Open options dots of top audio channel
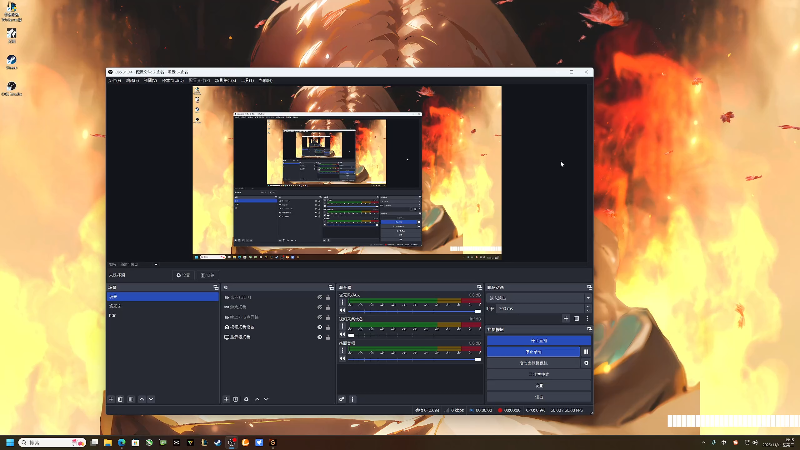This screenshot has height=450, width=800. click(342, 303)
